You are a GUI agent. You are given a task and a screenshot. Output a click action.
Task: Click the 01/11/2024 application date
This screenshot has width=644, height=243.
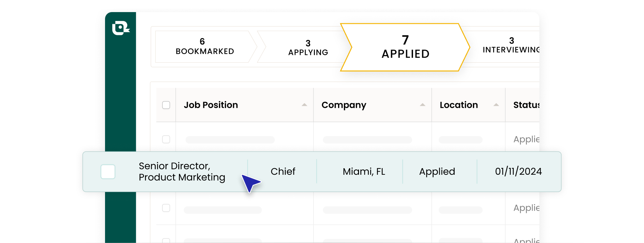(518, 171)
